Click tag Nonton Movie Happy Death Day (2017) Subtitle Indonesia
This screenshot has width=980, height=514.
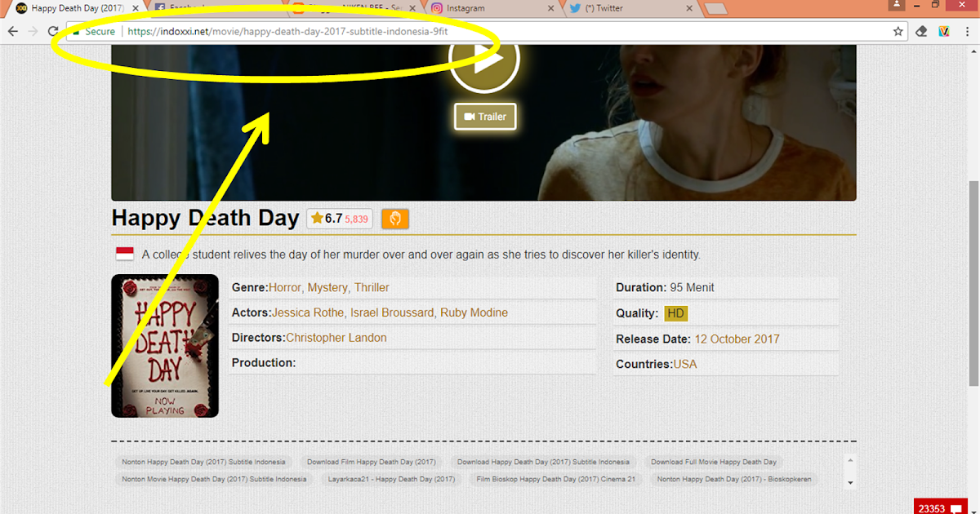[x=214, y=479]
